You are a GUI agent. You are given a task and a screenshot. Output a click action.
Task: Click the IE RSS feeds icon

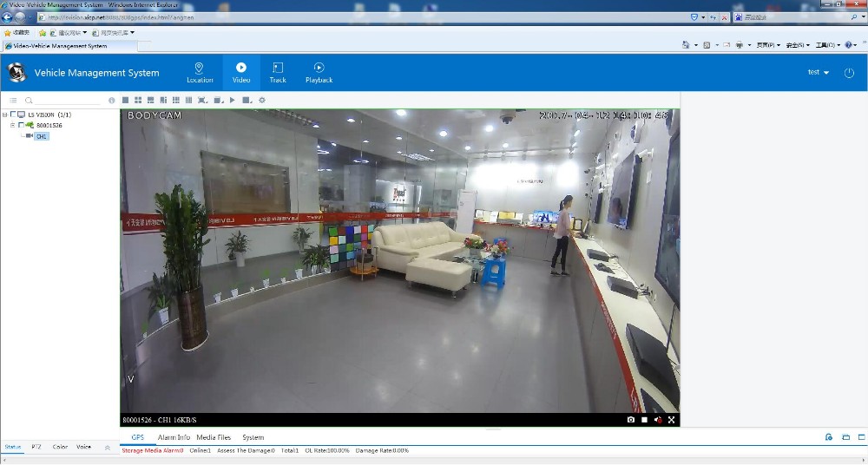coord(707,45)
